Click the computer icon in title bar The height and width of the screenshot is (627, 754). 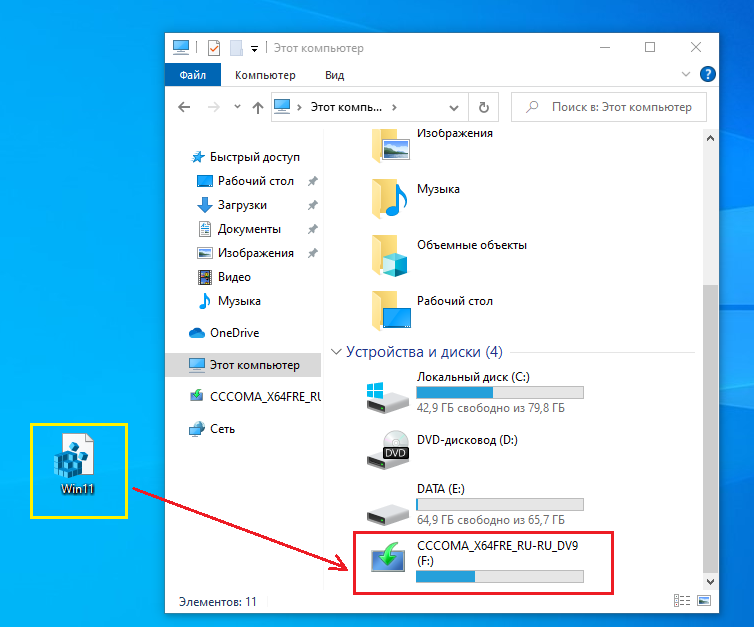pos(181,47)
